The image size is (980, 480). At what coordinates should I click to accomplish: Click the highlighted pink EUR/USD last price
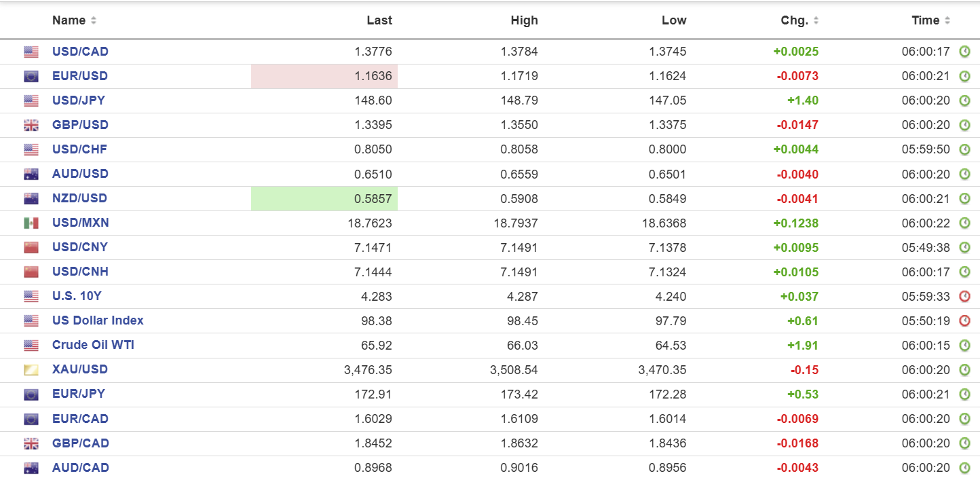click(324, 76)
